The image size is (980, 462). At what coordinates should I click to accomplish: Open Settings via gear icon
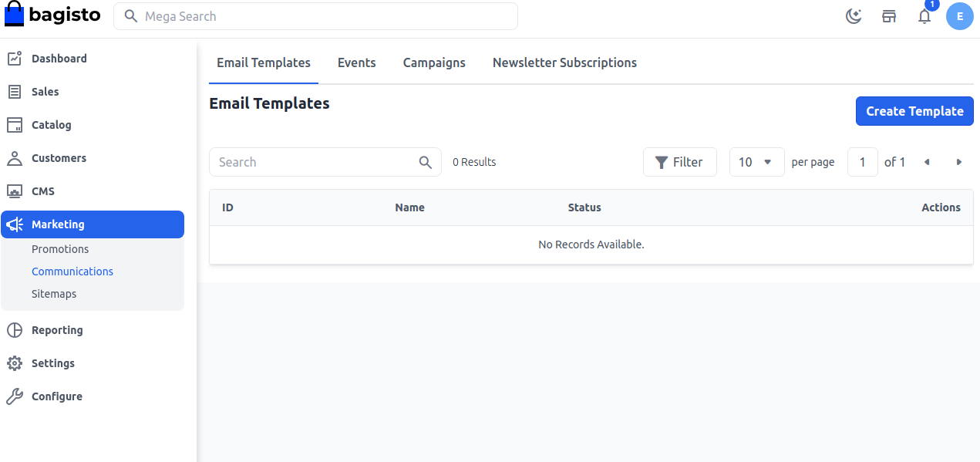(15, 363)
